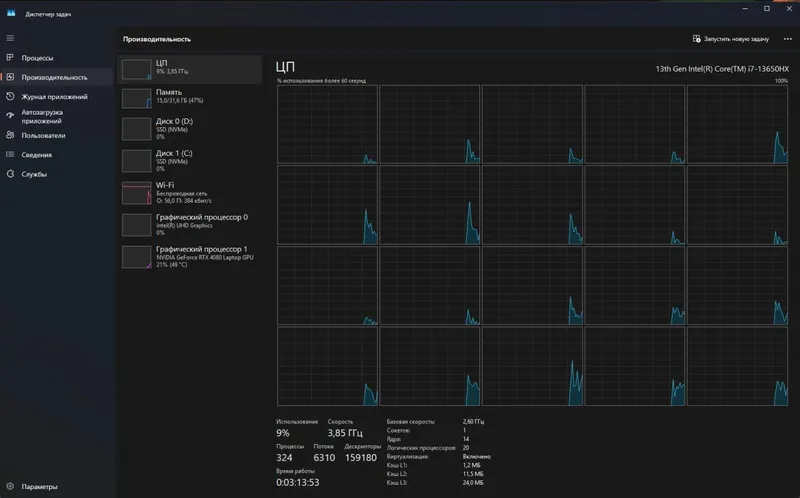Switch to Сведения page
Image resolution: width=800 pixels, height=498 pixels.
tap(57, 155)
